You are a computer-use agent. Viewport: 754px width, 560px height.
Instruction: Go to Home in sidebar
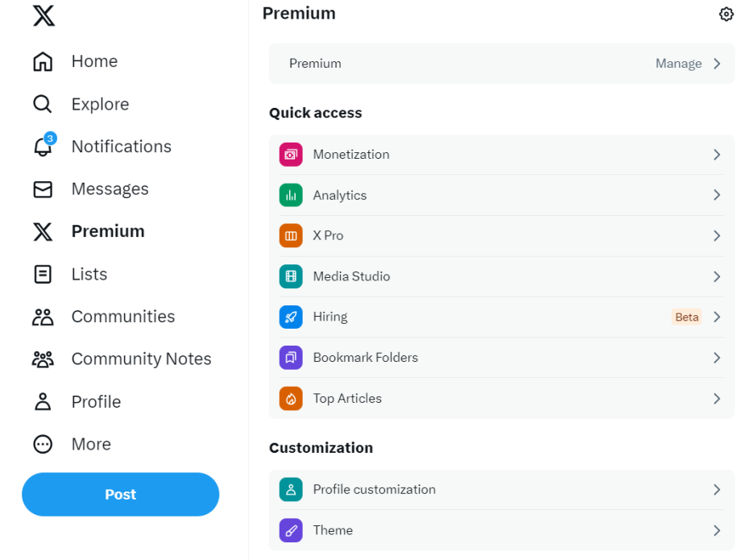94,61
